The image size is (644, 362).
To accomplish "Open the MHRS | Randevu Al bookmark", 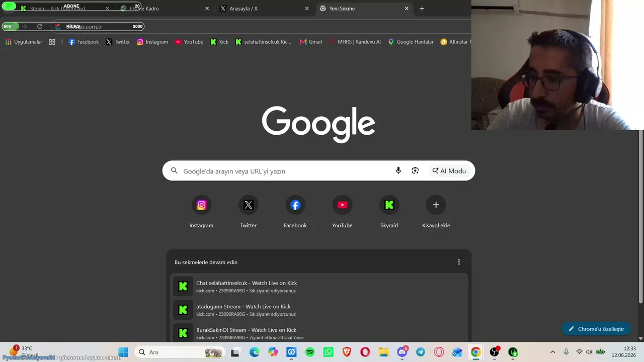I will [355, 42].
